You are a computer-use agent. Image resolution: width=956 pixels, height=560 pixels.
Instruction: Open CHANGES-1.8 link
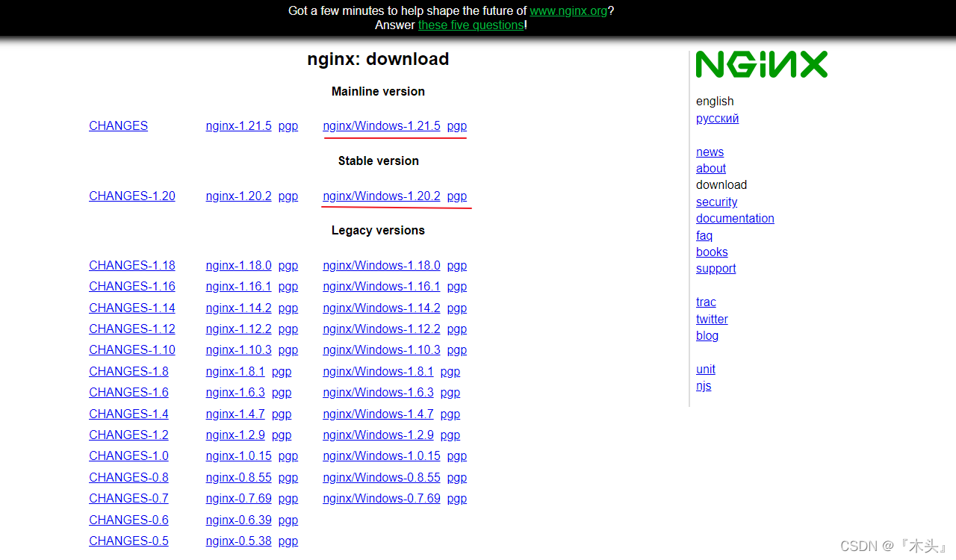tap(128, 371)
